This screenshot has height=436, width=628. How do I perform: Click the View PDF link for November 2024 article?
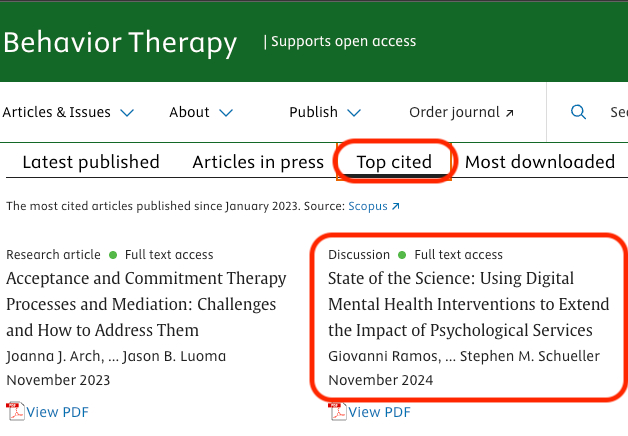[378, 411]
